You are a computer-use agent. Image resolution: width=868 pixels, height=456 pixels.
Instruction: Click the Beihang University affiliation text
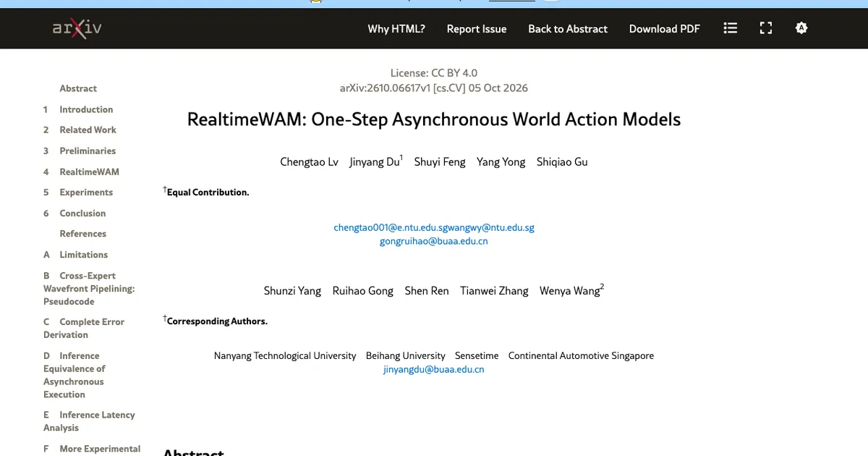tap(406, 355)
